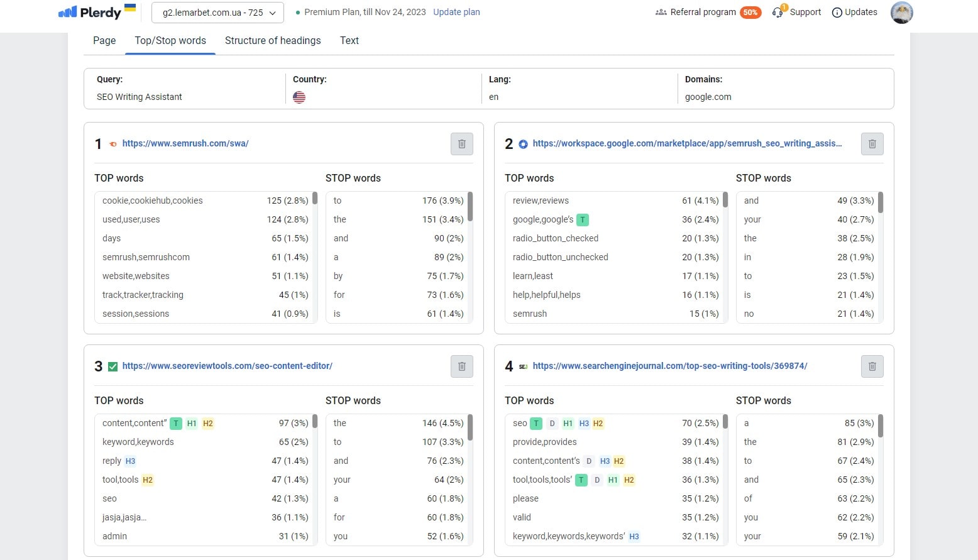Open the Updates link
The height and width of the screenshot is (560, 978).
click(x=860, y=12)
